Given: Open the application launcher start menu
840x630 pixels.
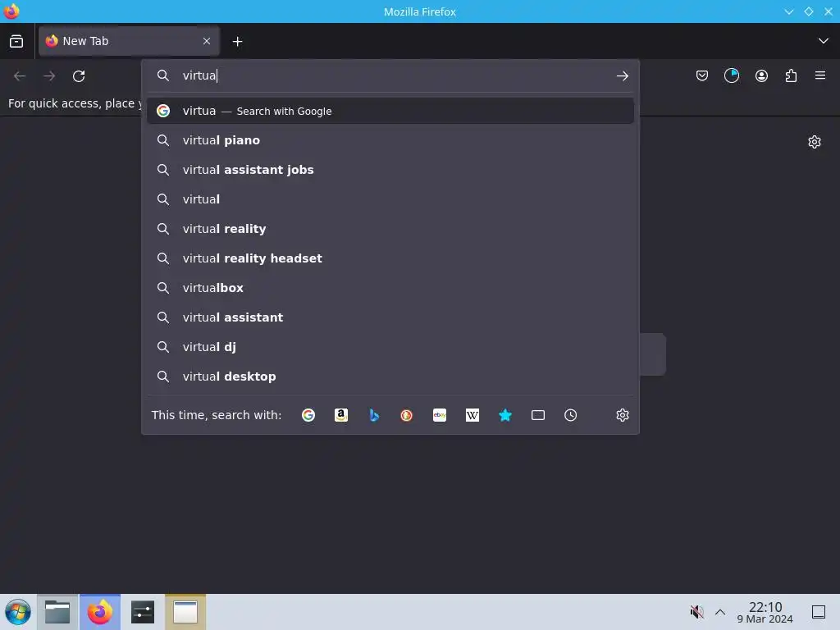Looking at the screenshot, I should click(18, 612).
